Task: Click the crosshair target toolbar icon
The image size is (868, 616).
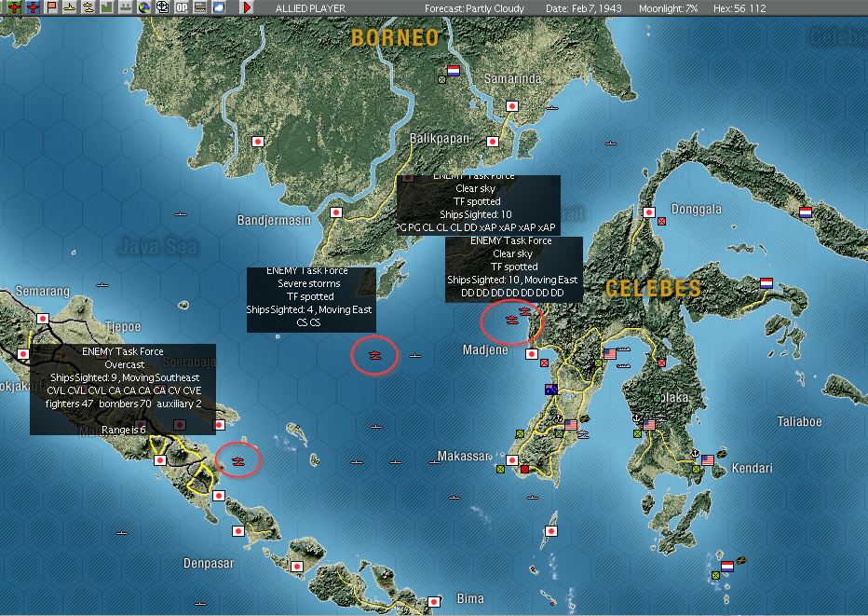Action: [163, 7]
